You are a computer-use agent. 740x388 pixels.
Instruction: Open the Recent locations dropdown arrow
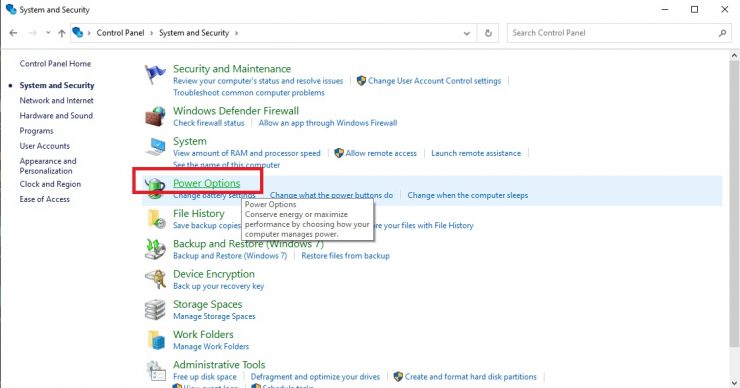click(48, 33)
